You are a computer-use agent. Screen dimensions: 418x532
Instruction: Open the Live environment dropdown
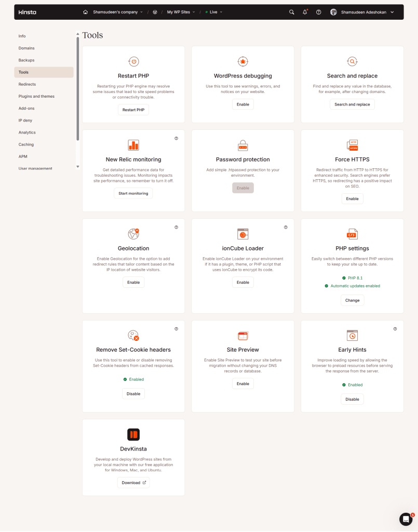[x=214, y=12]
